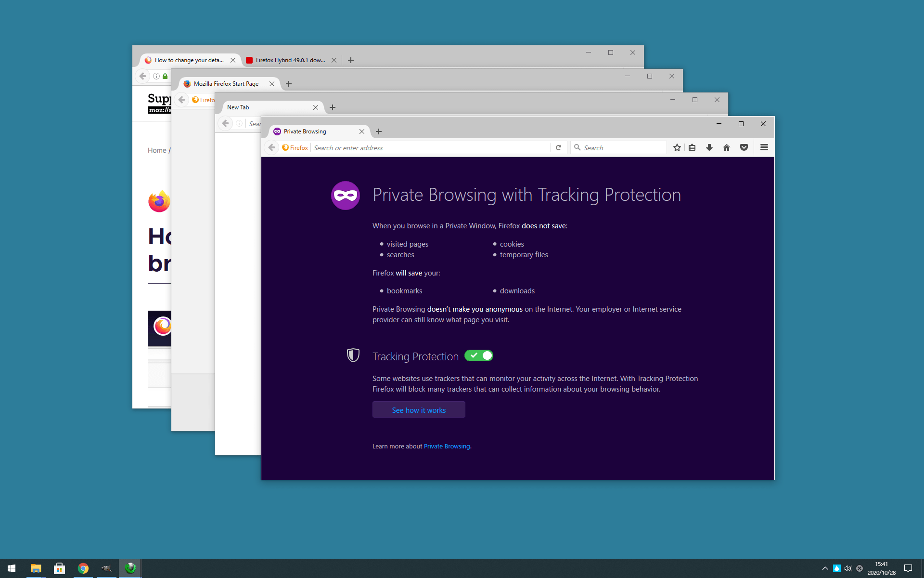
Task: Add new tab in Firefox Start Page window
Action: pyautogui.click(x=289, y=84)
